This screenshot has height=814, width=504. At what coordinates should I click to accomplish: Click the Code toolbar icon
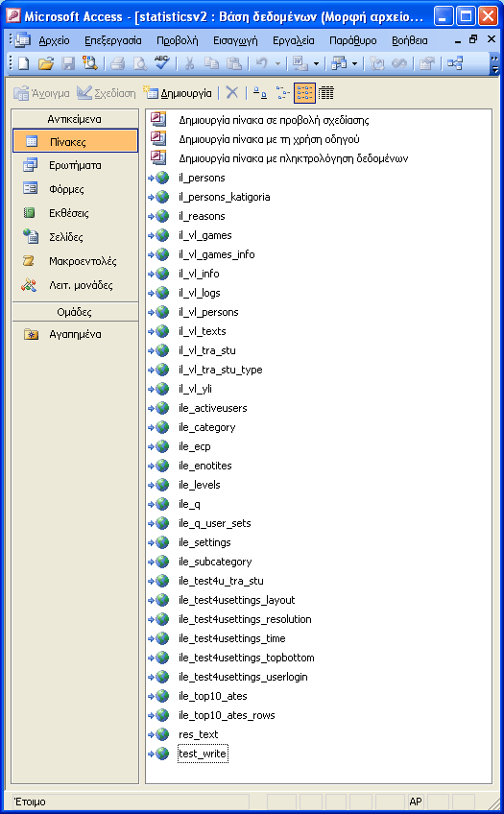point(377,63)
